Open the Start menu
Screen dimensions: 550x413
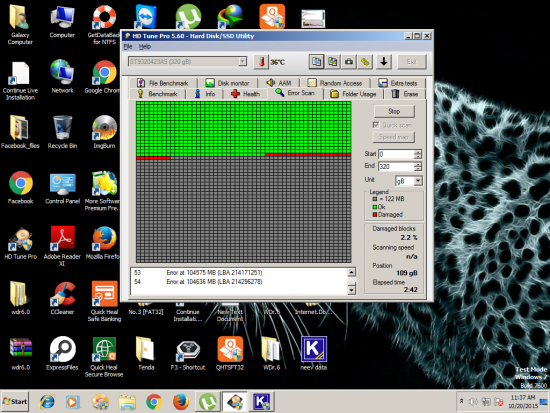15,401
